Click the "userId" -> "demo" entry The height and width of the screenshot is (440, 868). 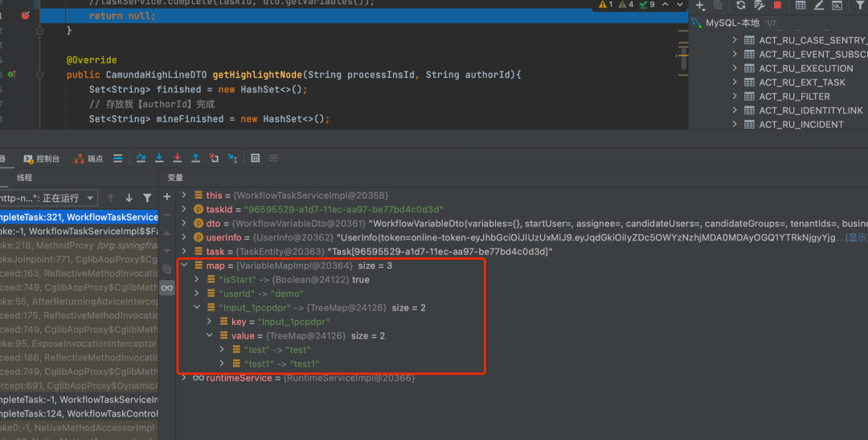pos(261,294)
